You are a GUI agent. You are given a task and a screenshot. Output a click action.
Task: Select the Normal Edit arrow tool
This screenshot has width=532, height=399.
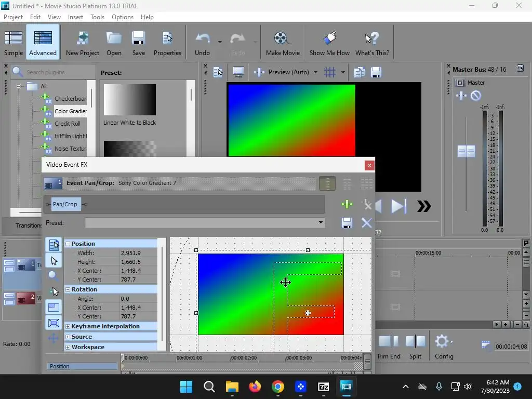click(x=54, y=261)
